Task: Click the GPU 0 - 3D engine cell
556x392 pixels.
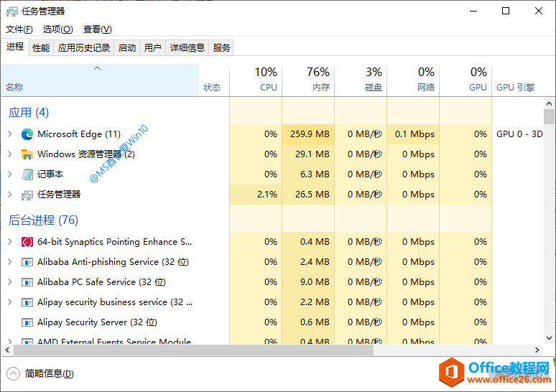Action: pyautogui.click(x=519, y=134)
